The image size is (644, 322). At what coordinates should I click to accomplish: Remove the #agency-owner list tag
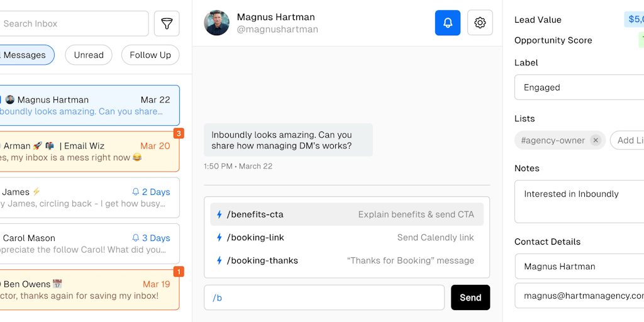[x=596, y=140]
